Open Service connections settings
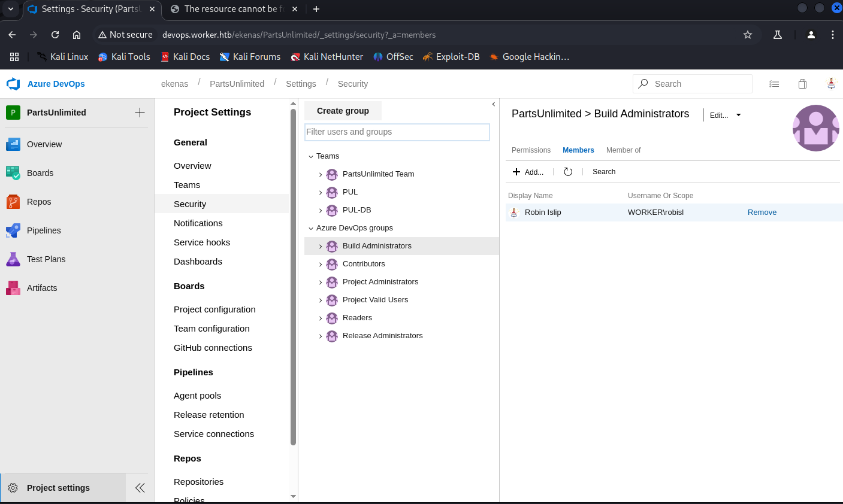The height and width of the screenshot is (504, 843). pyautogui.click(x=214, y=434)
